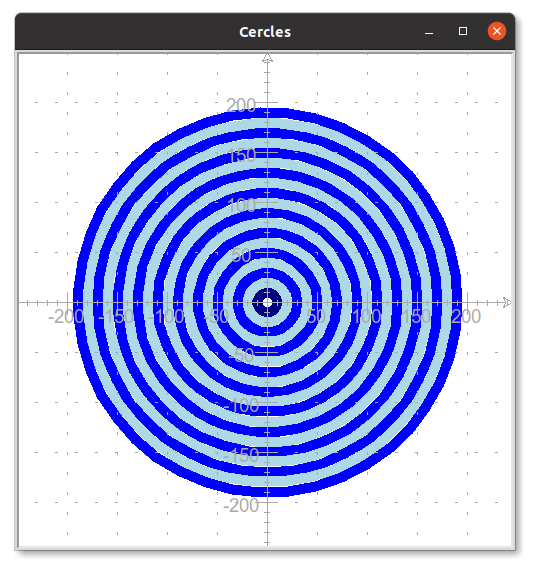Click the -200 label on the horizontal axis
Image resolution: width=534 pixels, height=569 pixels.
pyautogui.click(x=66, y=317)
